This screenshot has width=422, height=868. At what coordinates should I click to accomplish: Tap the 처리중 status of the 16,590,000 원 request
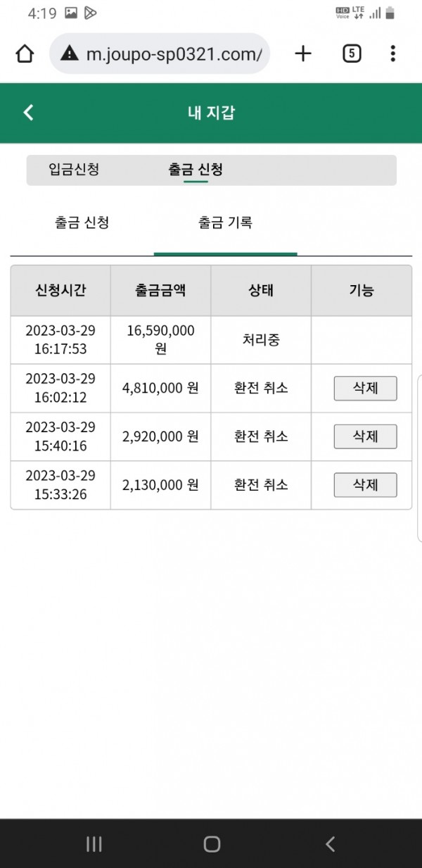point(260,340)
